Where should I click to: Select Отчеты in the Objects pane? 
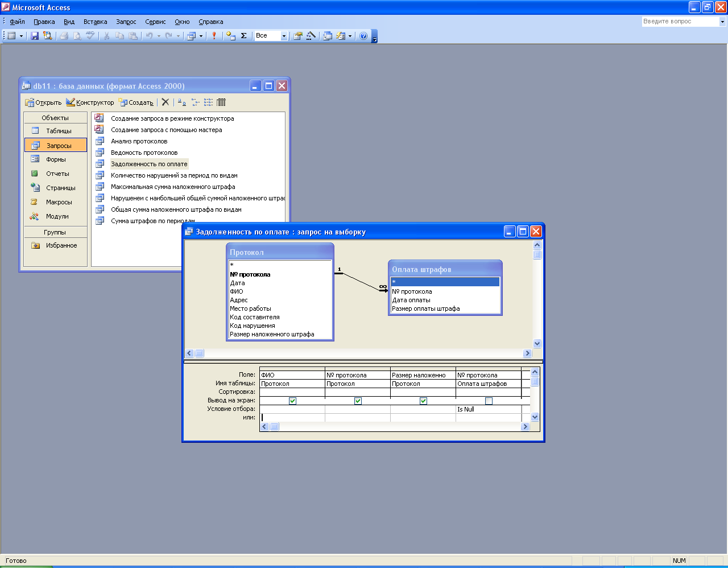click(56, 174)
